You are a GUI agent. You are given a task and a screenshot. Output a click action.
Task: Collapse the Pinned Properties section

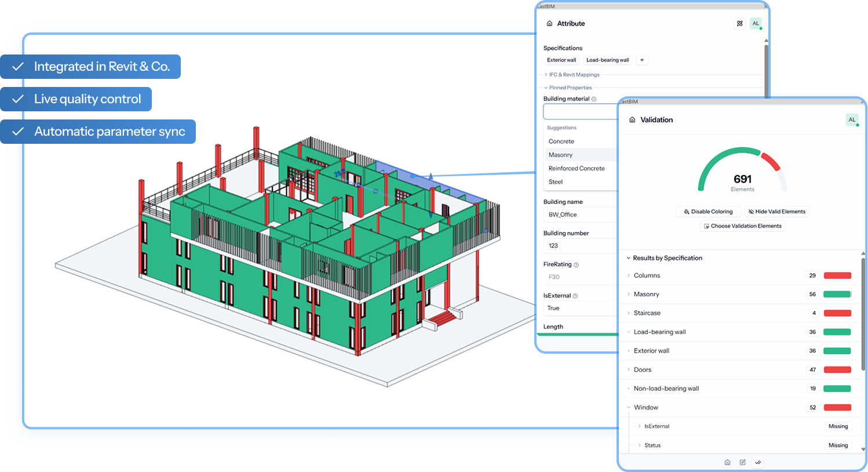pyautogui.click(x=568, y=88)
